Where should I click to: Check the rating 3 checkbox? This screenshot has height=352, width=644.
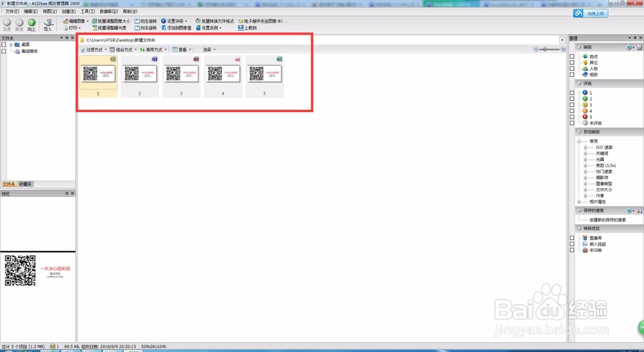(572, 105)
